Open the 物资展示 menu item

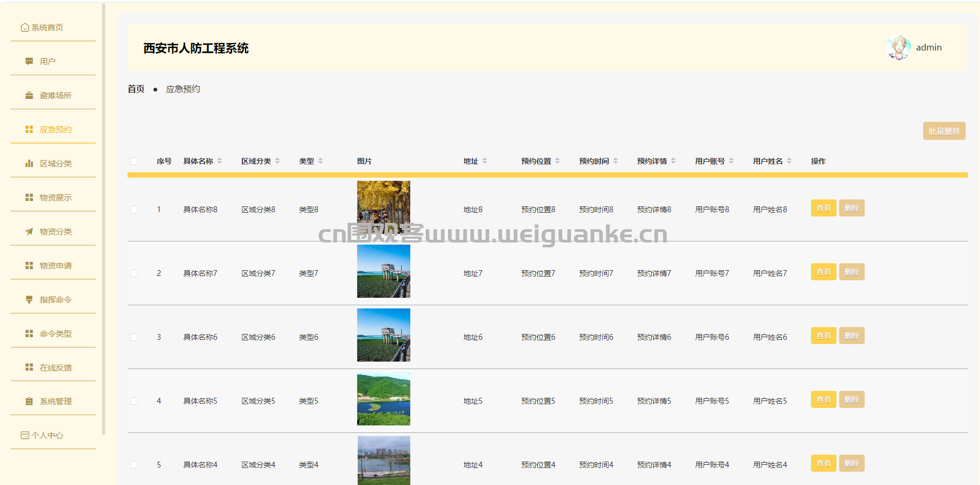pos(55,198)
